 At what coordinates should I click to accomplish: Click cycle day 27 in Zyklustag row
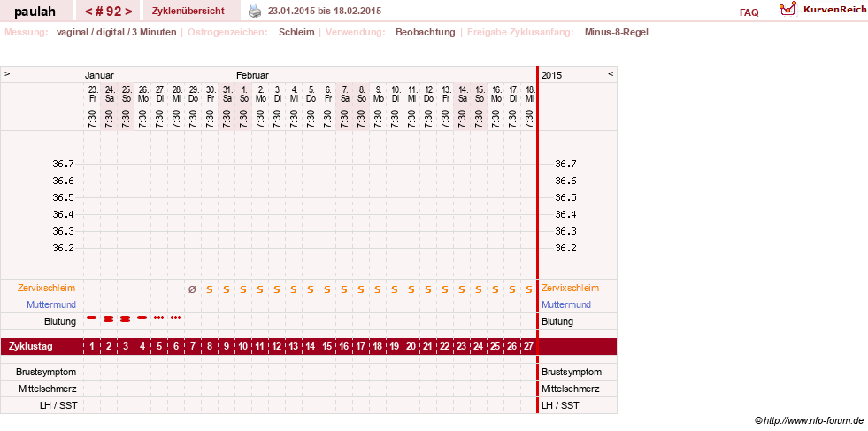coord(528,347)
